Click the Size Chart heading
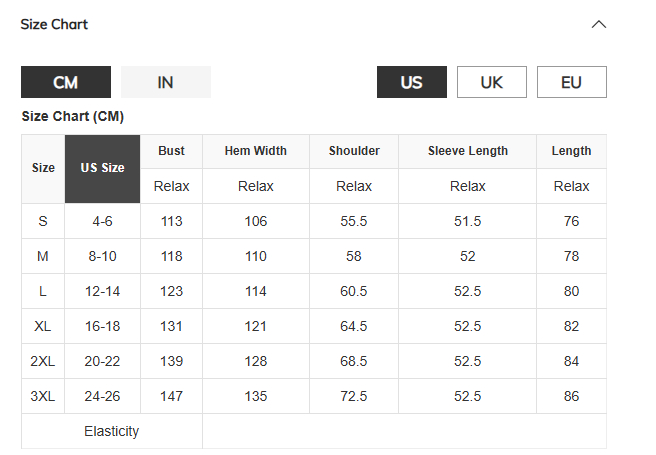 click(54, 24)
